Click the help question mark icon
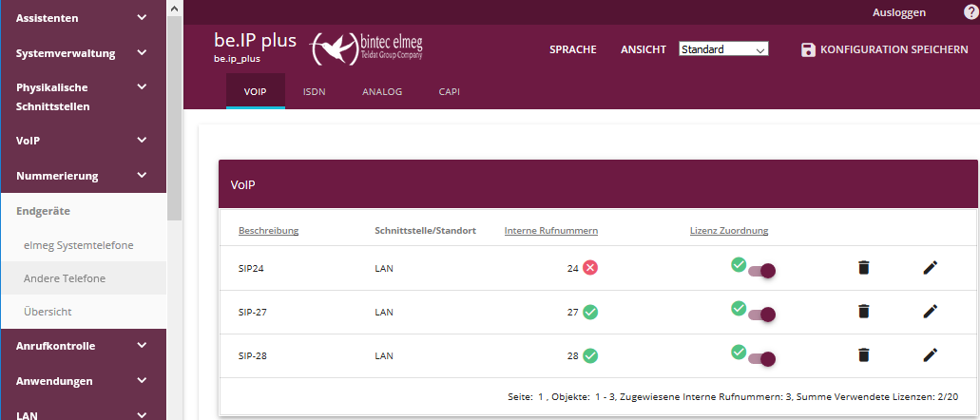This screenshot has width=980, height=420. 970,12
